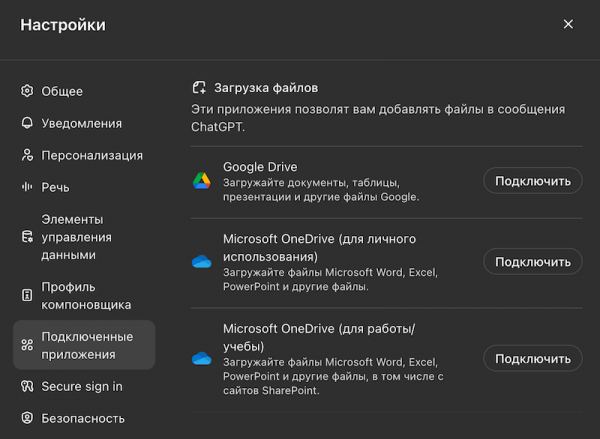Click the personal OneDrive description mentioning Word, Excel
The image size is (600, 439).
coord(330,279)
